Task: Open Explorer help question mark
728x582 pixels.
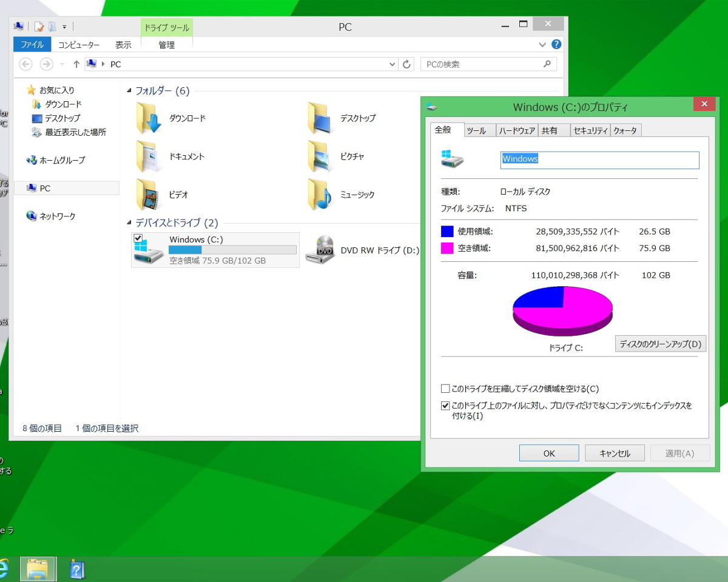Action: pyautogui.click(x=556, y=44)
